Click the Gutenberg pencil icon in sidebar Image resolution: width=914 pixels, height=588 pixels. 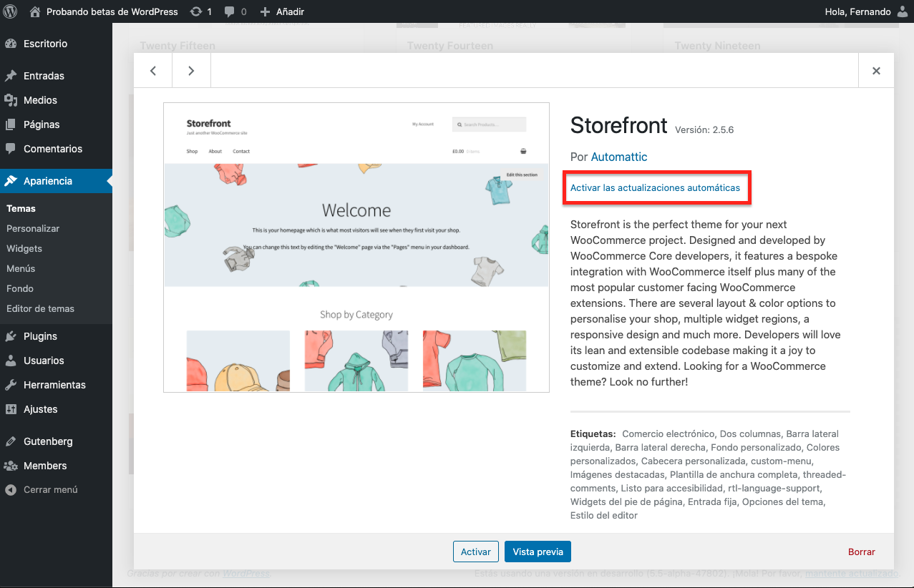click(11, 441)
